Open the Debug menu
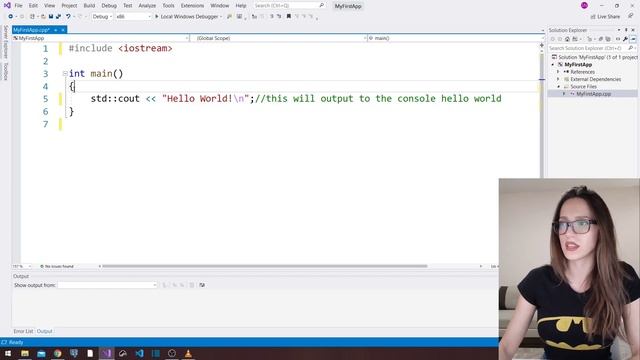Viewport: 640px width, 360px height. (x=109, y=6)
